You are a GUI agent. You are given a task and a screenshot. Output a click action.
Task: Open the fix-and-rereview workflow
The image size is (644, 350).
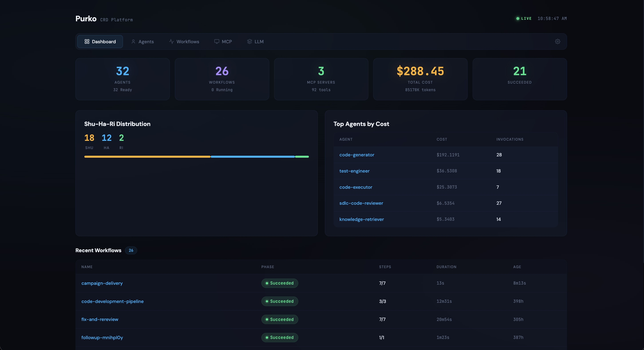pyautogui.click(x=99, y=319)
